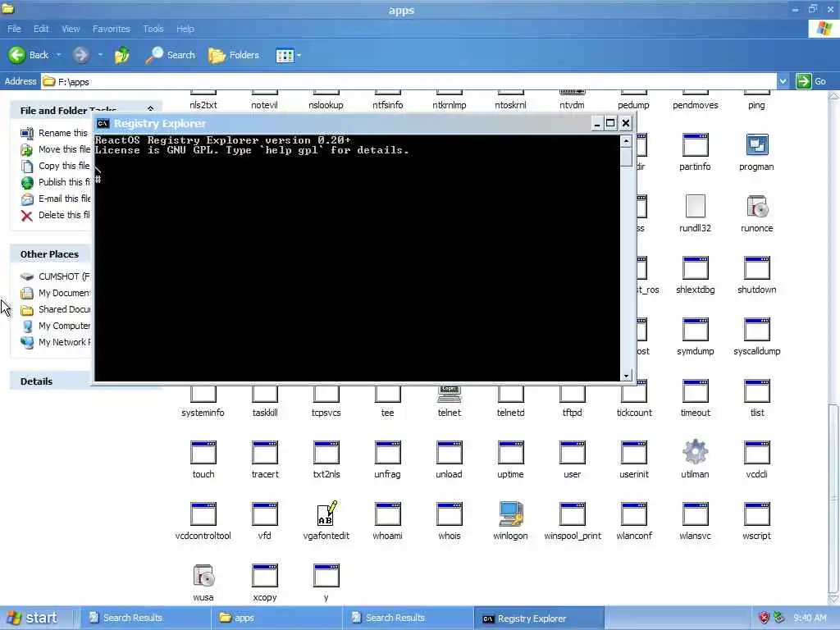Click scroll-up arrow in Registry Explorer console
This screenshot has width=840, height=630.
pyautogui.click(x=626, y=141)
